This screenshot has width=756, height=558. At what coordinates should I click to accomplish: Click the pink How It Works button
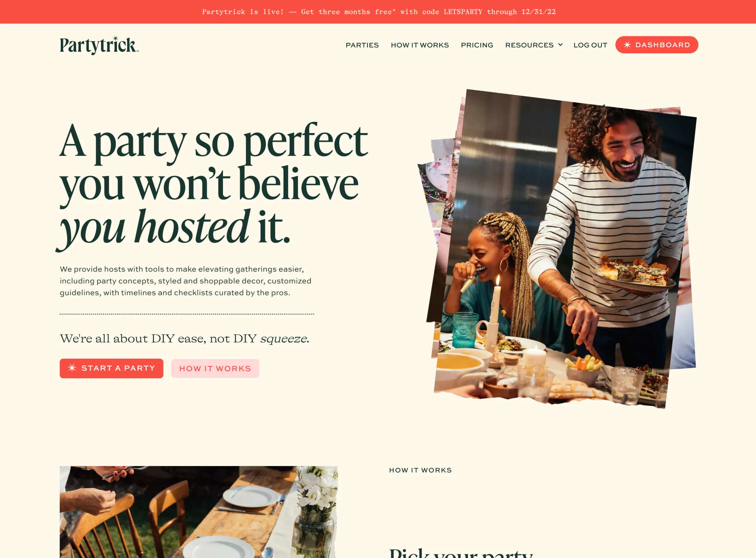[215, 369]
